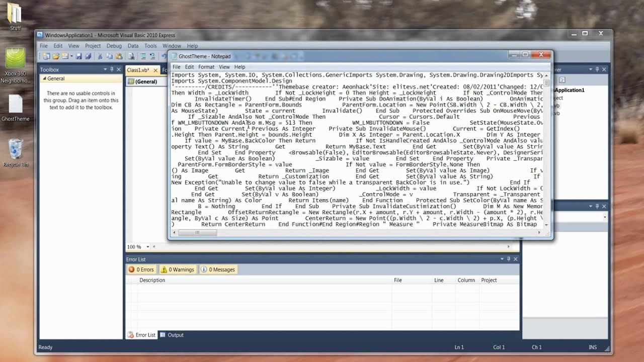Open the Toolbox panel dropdown arrow
Viewport: 644px width, 362px height.
coord(105,69)
